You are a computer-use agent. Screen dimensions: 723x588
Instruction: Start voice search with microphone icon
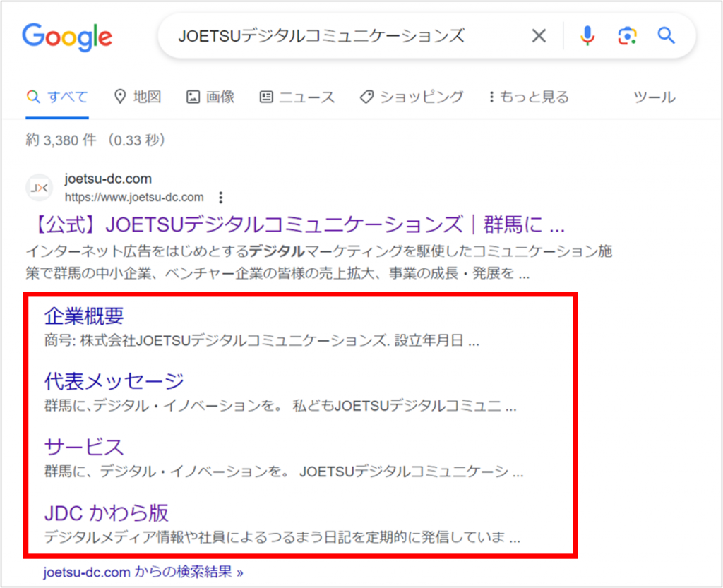tap(587, 35)
